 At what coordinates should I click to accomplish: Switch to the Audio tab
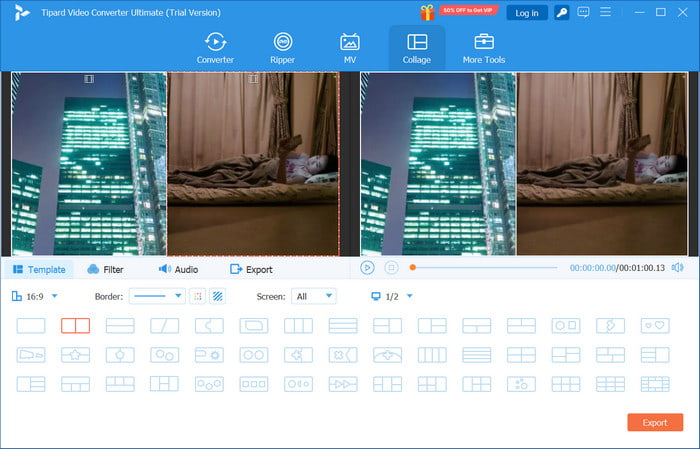[x=178, y=269]
